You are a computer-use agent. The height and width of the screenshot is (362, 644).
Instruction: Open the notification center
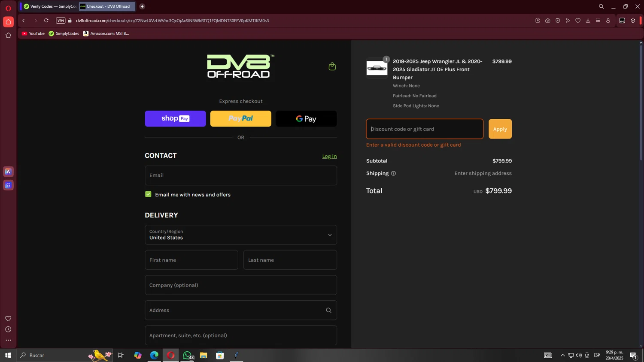click(x=634, y=355)
